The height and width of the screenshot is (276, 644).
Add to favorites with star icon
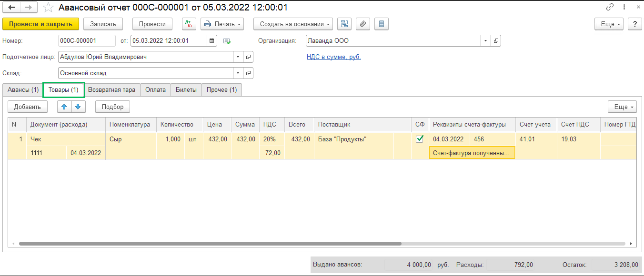tap(48, 8)
